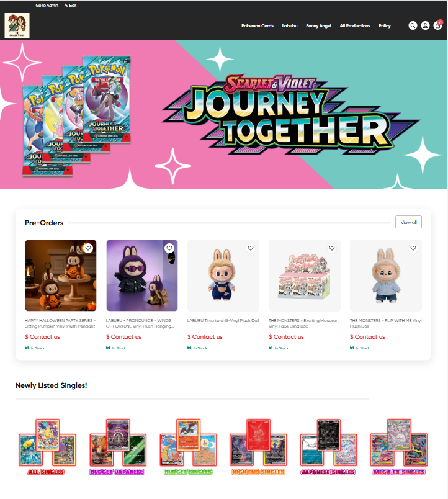This screenshot has height=499, width=448.
Task: Favorite the Happy Halloween Party Series pendant
Action: [x=88, y=248]
